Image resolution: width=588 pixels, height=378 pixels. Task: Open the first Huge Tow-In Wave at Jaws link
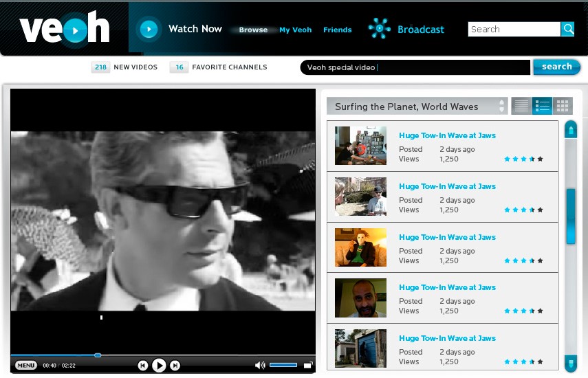447,135
